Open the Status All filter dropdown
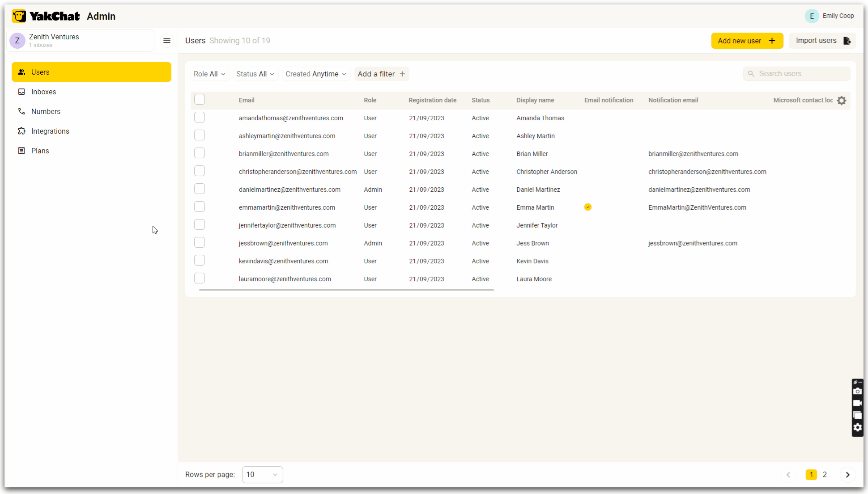This screenshot has width=868, height=494. tap(255, 74)
